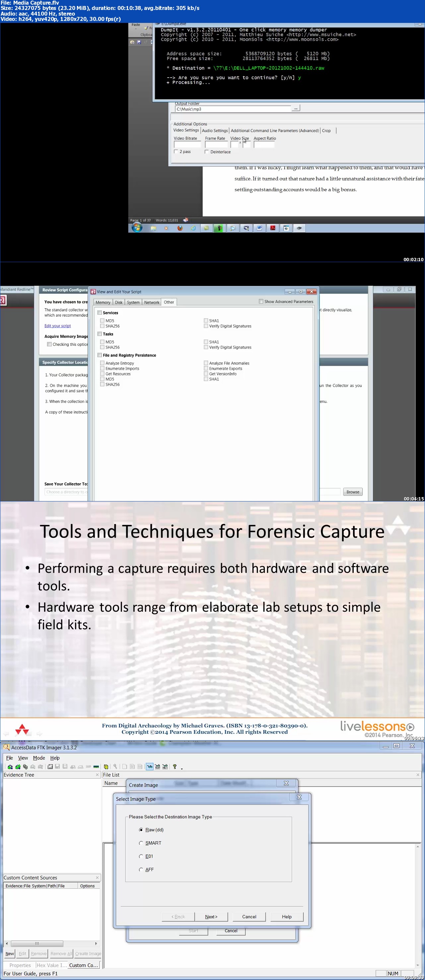Tick Get VersionInfo checkbox
This screenshot has height=980, width=425.
point(206,374)
